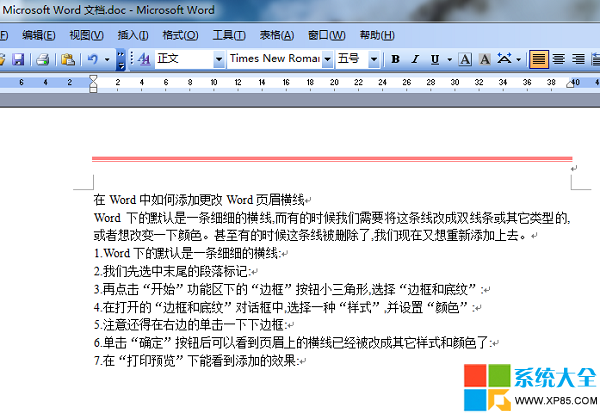600x413 pixels.
Task: Open the Undo history dropdown arrow
Action: coord(107,59)
